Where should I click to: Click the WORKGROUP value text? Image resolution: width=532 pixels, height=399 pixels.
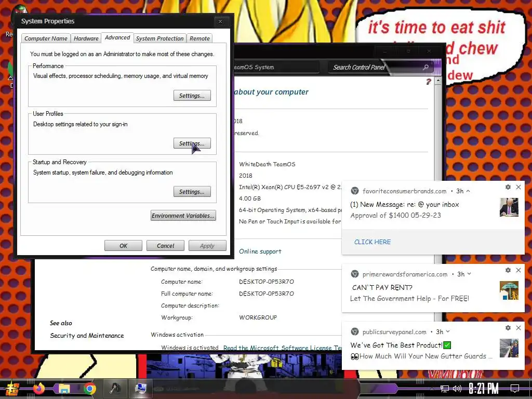[x=258, y=317]
